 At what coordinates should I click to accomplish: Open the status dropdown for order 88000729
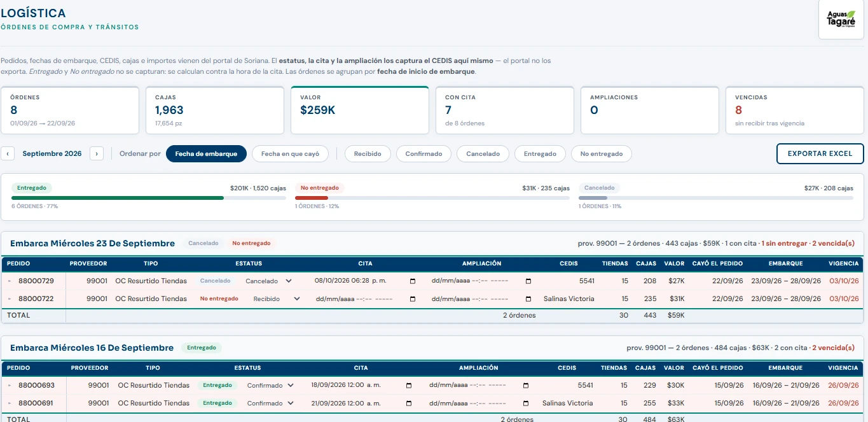pos(269,281)
